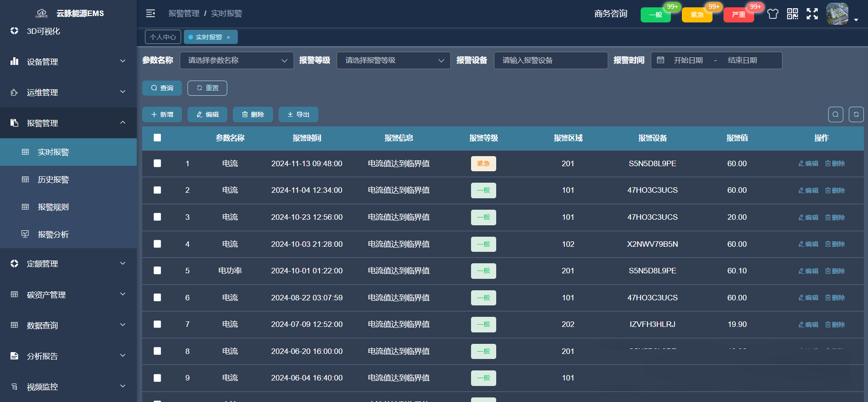Screen dimensions: 868x402
Task: Open the 参数名称 dropdown
Action: (x=236, y=60)
